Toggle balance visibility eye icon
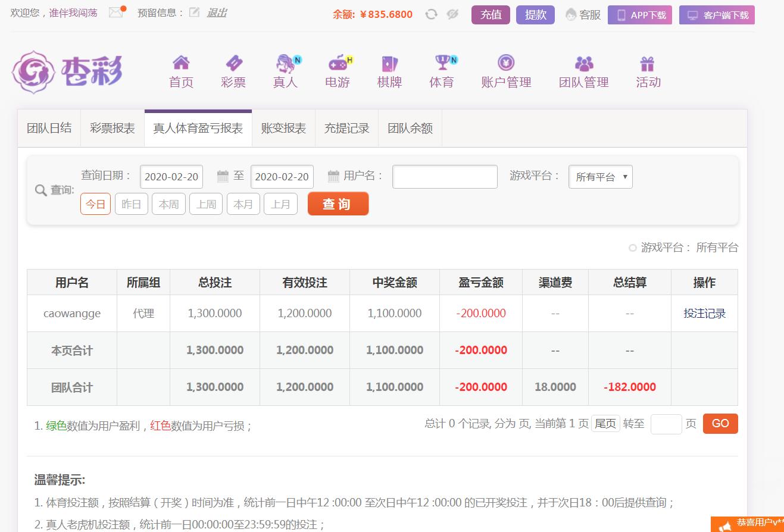Screen dimensions: 784x532 pos(452,14)
